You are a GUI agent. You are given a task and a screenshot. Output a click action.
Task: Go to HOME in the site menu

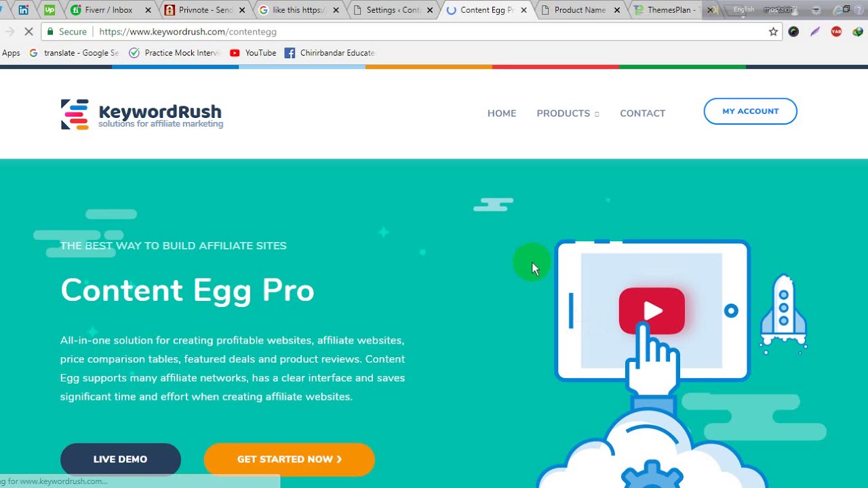502,113
